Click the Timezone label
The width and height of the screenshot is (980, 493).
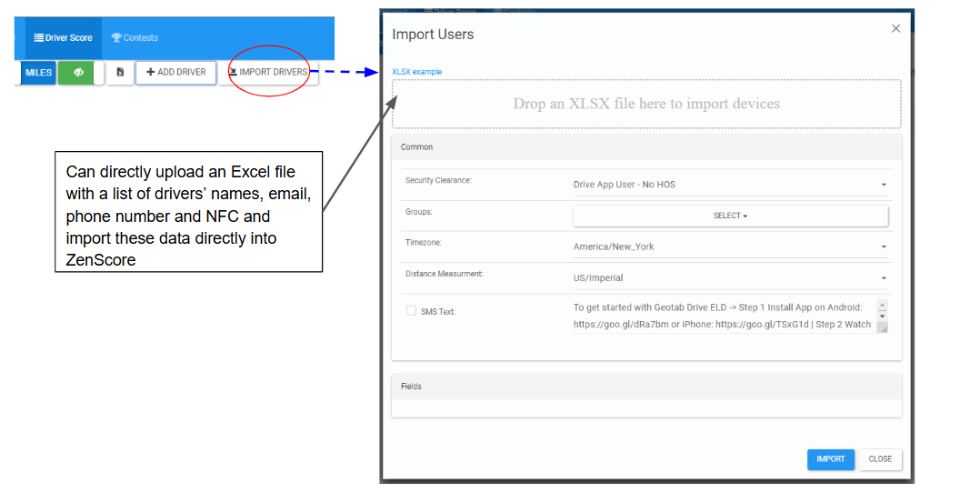point(423,242)
